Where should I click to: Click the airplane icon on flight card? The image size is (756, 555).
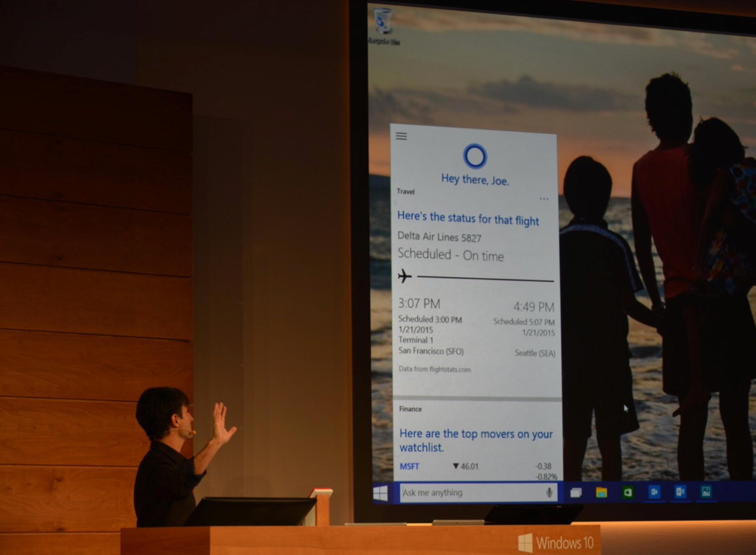pyautogui.click(x=405, y=276)
